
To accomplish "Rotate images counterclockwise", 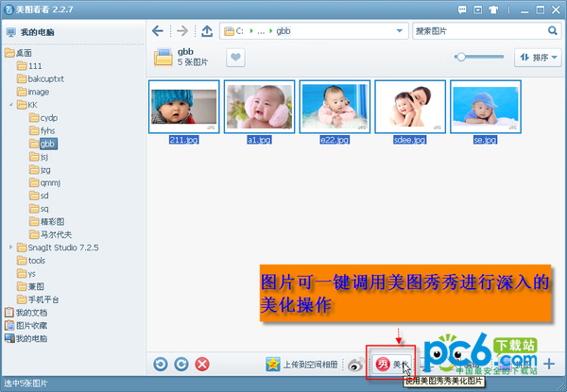I will pyautogui.click(x=160, y=364).
